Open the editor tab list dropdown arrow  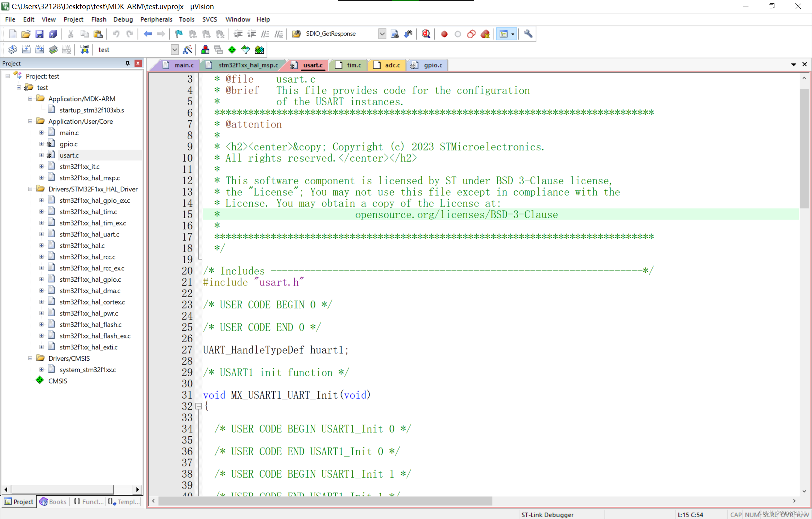794,65
